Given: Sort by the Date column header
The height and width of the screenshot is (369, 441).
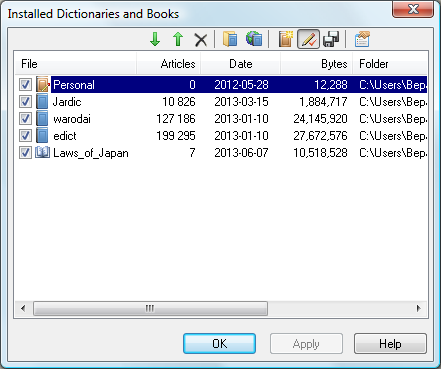Looking at the screenshot, I should coord(241,64).
